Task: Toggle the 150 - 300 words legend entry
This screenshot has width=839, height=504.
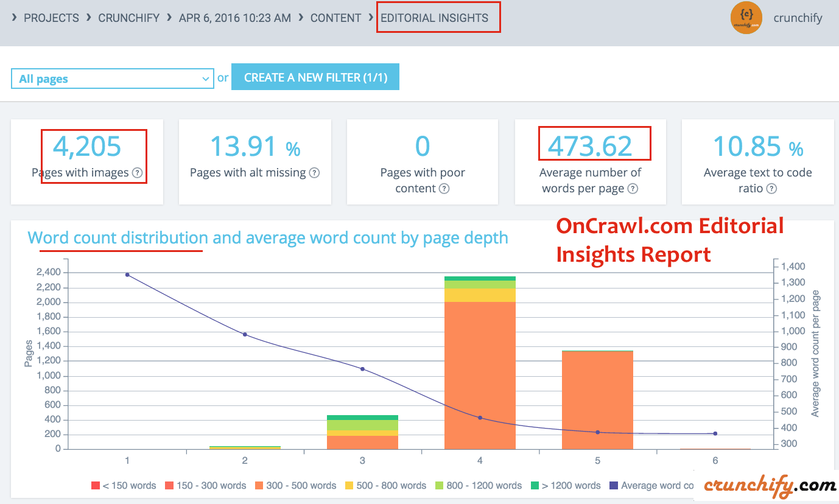Action: click(x=206, y=486)
